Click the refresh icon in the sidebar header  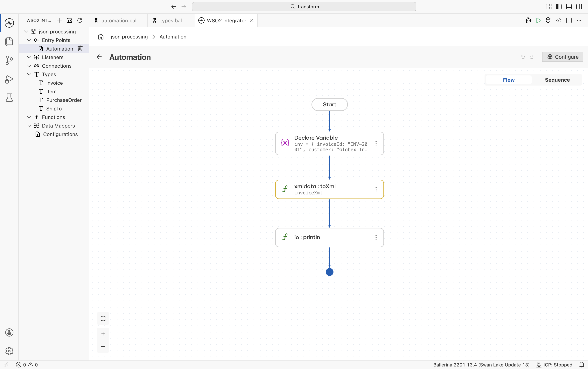pyautogui.click(x=80, y=20)
